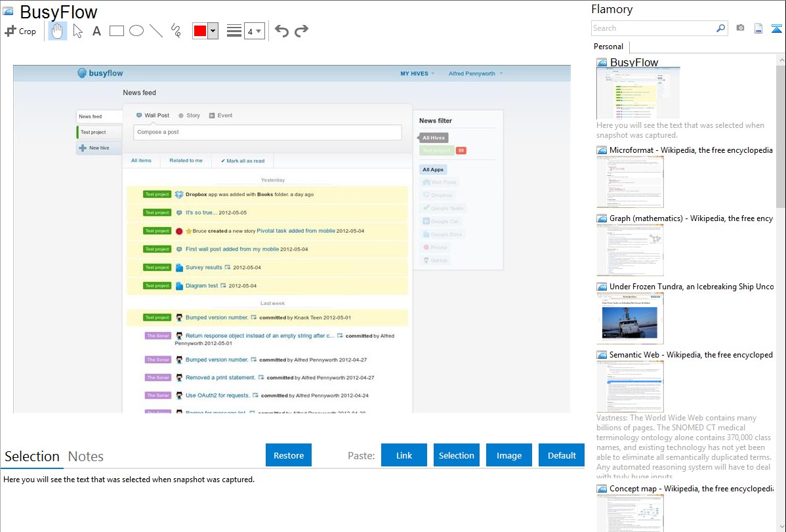Choose the Wall Post option

pyautogui.click(x=153, y=115)
